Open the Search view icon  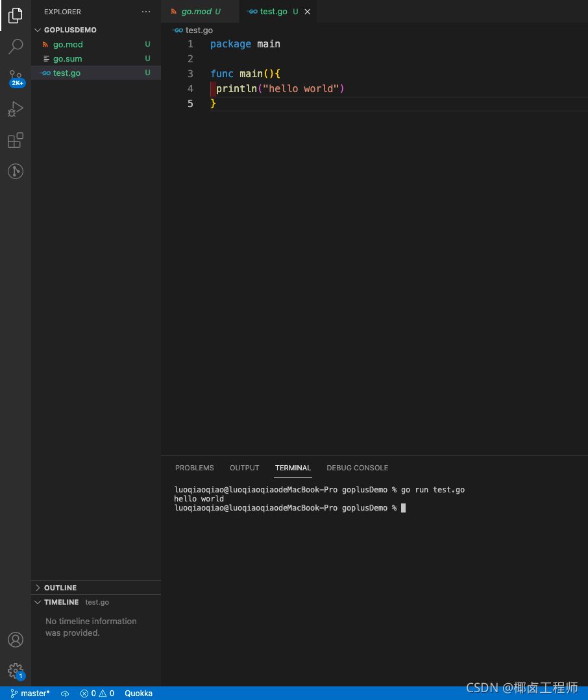(16, 46)
